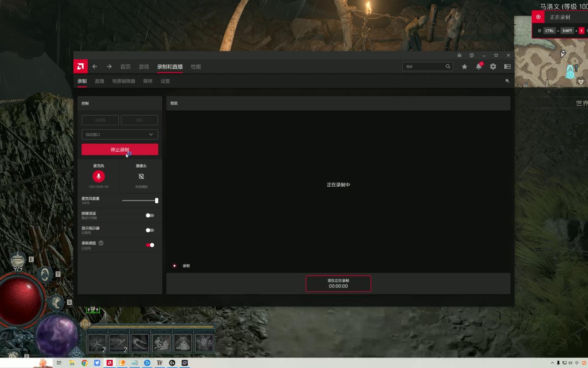
Task: Mute the microphone with red mic icon
Action: (x=98, y=176)
